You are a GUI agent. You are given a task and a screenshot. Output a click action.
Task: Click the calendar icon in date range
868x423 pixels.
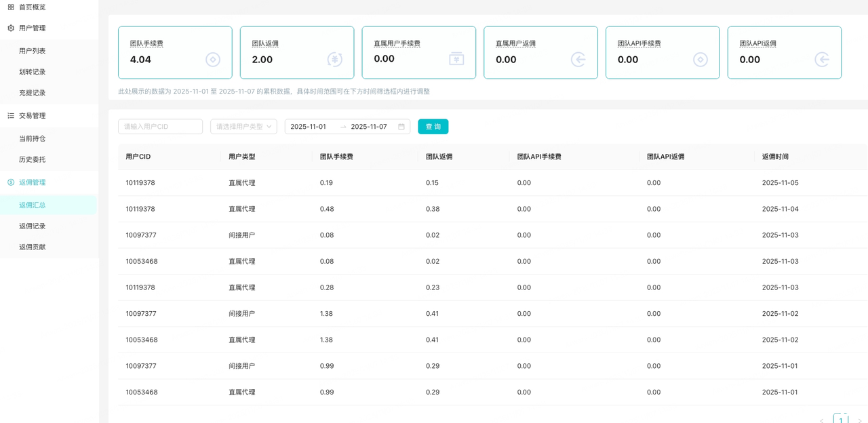(x=401, y=127)
